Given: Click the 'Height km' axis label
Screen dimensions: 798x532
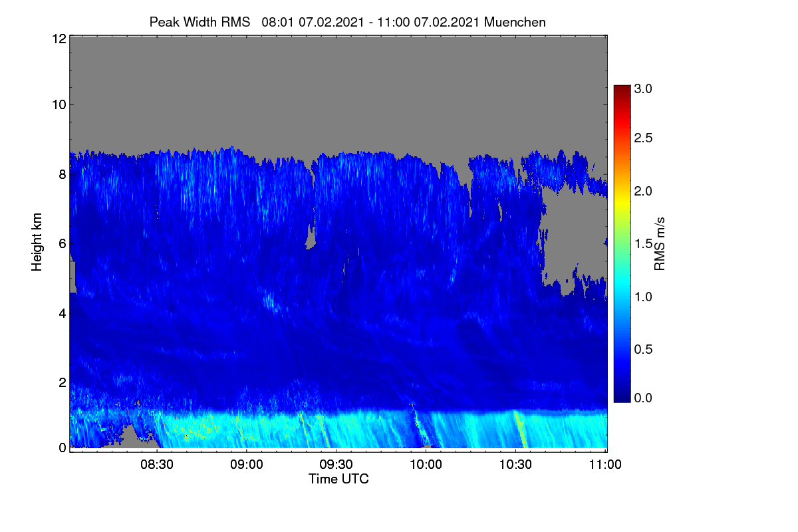Looking at the screenshot, I should tap(37, 241).
